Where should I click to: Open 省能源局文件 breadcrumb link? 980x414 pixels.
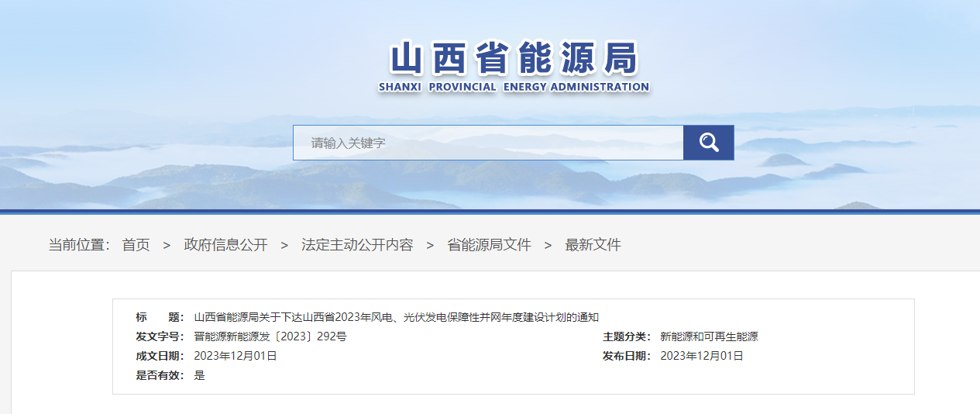coord(489,245)
